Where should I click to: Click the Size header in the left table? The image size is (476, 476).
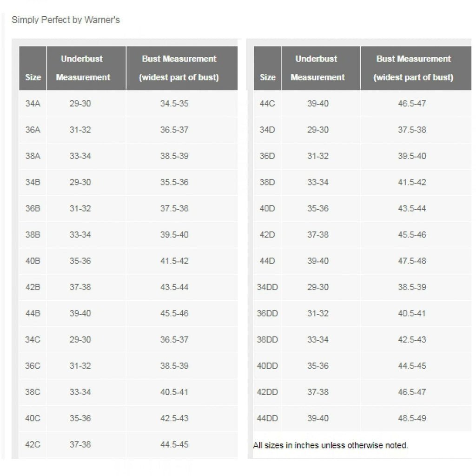[33, 77]
